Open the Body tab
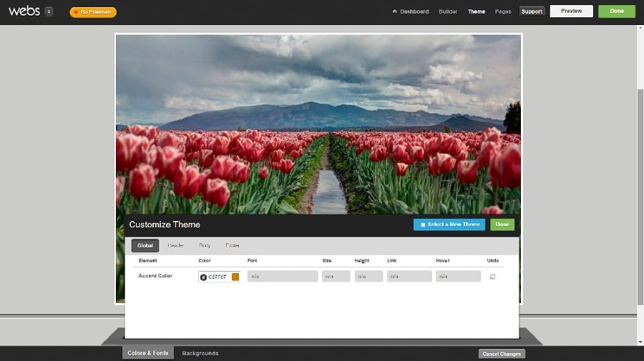Image resolution: width=644 pixels, height=361 pixels. click(x=205, y=245)
